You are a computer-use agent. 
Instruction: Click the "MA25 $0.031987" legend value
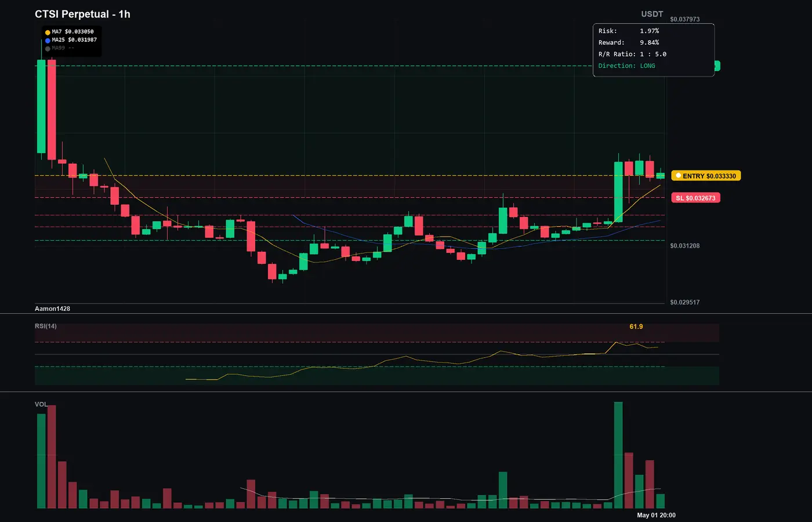coord(74,40)
